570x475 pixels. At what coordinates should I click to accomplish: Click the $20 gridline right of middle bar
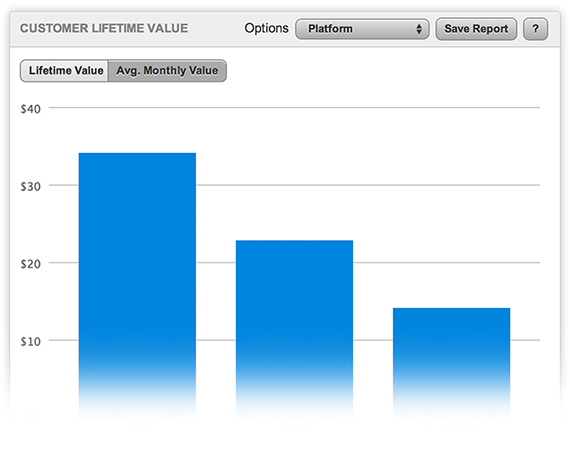pyautogui.click(x=446, y=262)
